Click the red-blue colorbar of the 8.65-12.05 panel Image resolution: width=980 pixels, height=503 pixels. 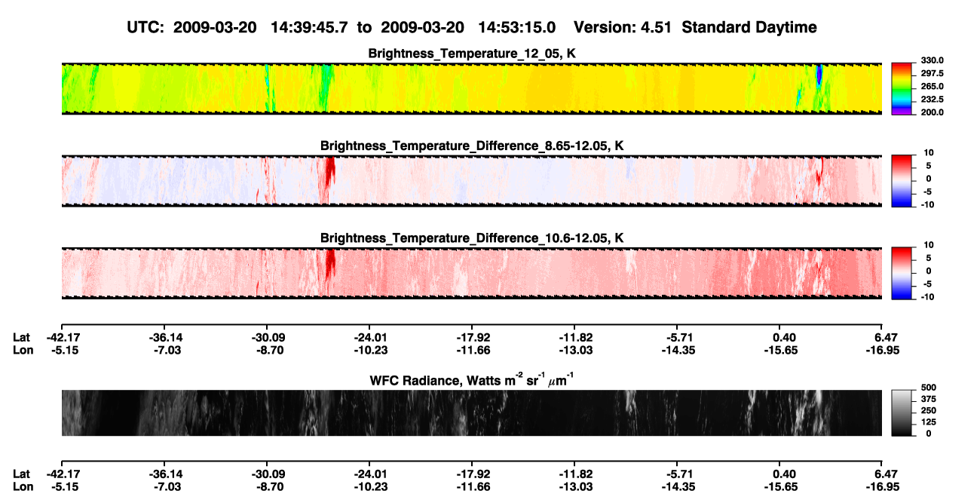[x=902, y=180]
